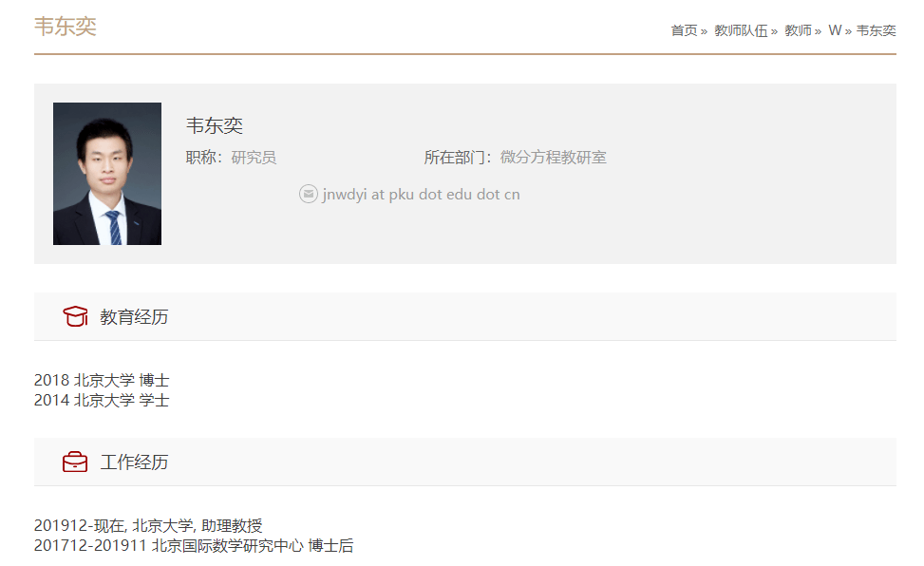924x566 pixels.
Task: Click the 所在部门 label
Action: click(459, 158)
